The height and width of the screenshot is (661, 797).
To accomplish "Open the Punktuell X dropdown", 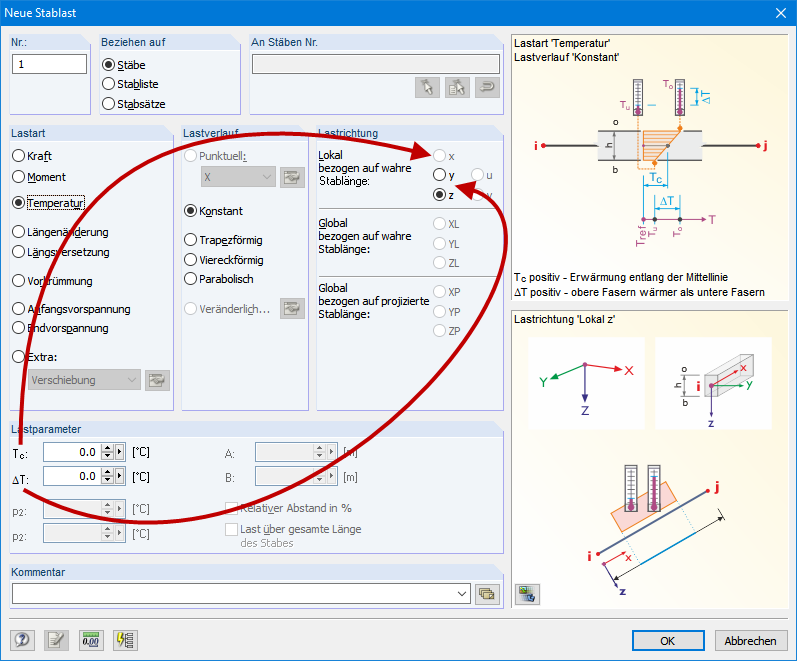I will 238,177.
